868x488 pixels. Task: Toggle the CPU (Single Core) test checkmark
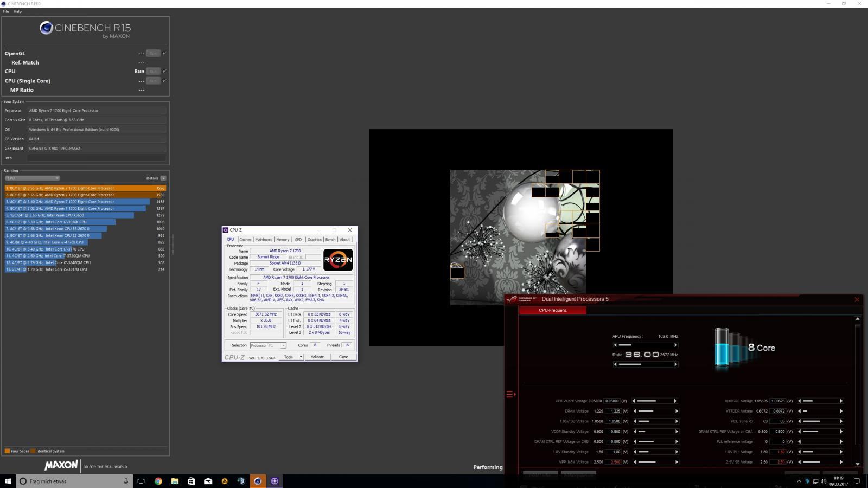tap(164, 81)
